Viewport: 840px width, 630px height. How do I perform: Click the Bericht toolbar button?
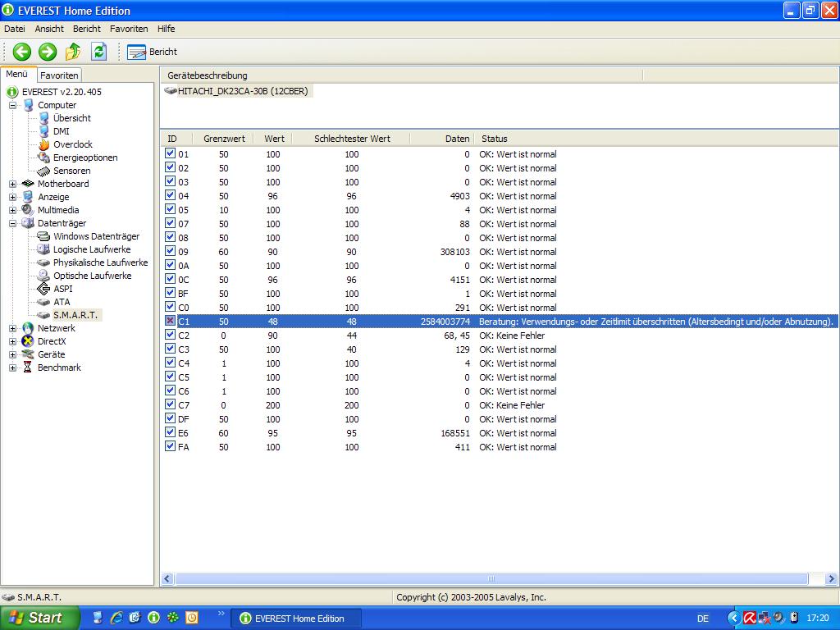pyautogui.click(x=153, y=52)
